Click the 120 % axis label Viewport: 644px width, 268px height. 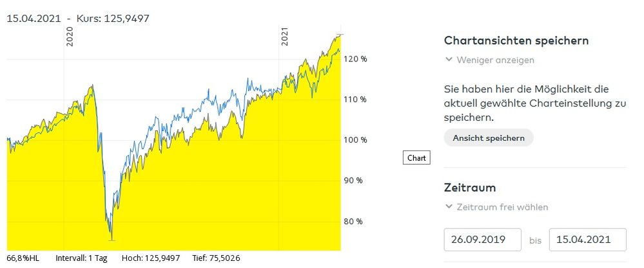(356, 59)
